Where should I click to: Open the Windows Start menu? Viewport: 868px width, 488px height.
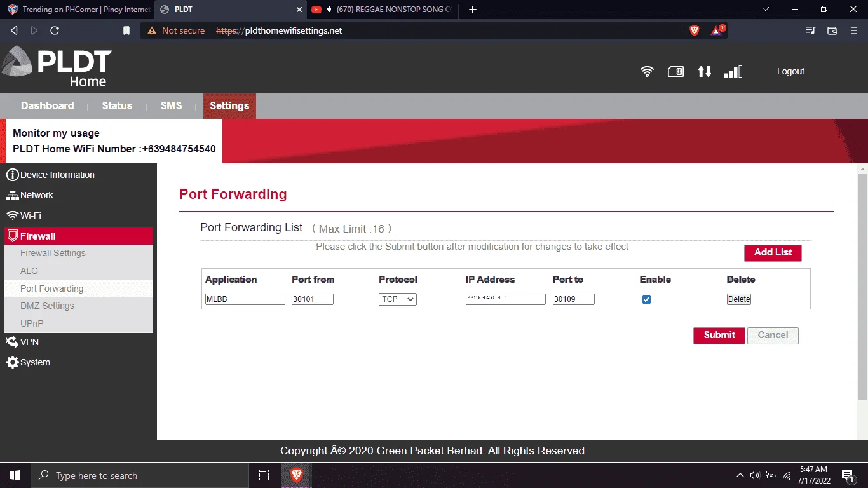tap(15, 475)
